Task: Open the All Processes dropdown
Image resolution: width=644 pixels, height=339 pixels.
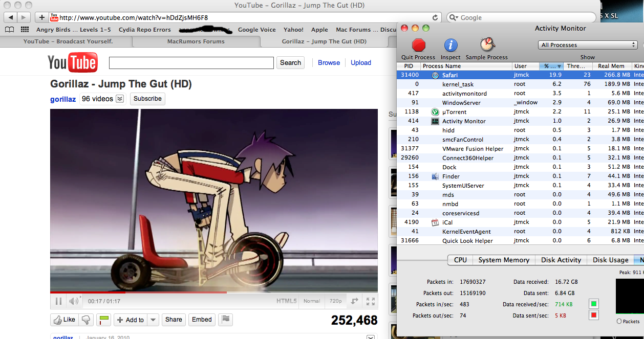Action: (x=589, y=45)
